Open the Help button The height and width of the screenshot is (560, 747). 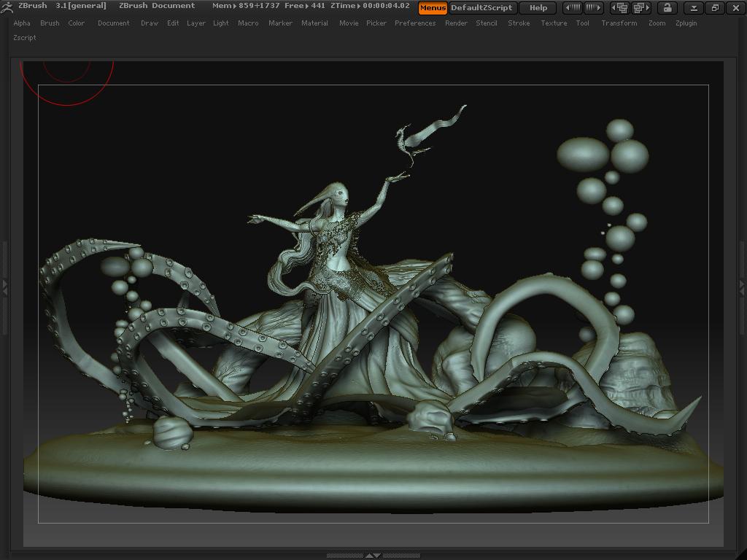pos(538,7)
